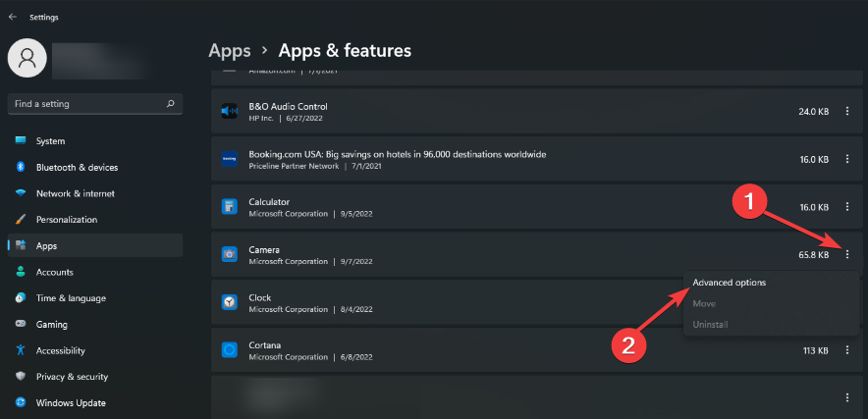Click the B&O Audio Control app icon
The width and height of the screenshot is (868, 419).
pyautogui.click(x=229, y=111)
